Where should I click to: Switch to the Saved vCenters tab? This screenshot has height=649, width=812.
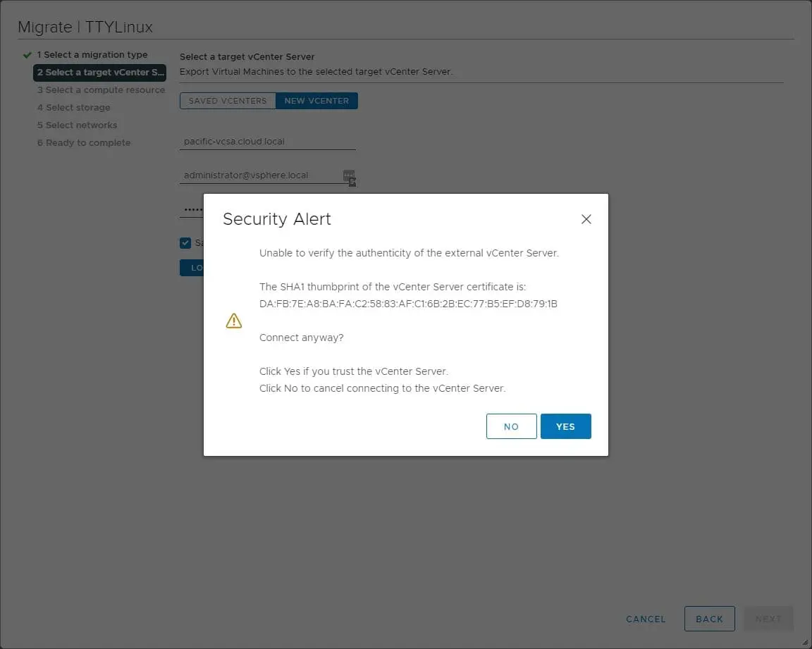click(x=228, y=101)
